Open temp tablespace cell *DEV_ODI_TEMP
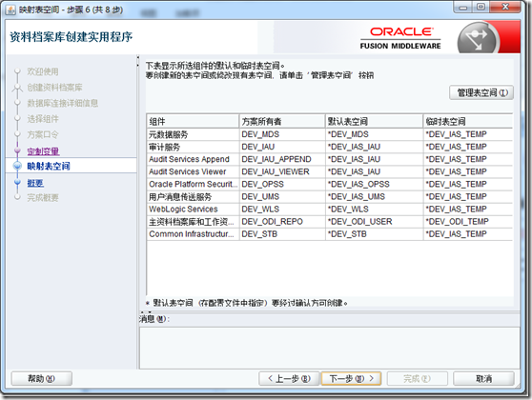Screen dimensions: 532x400 coord(468,222)
